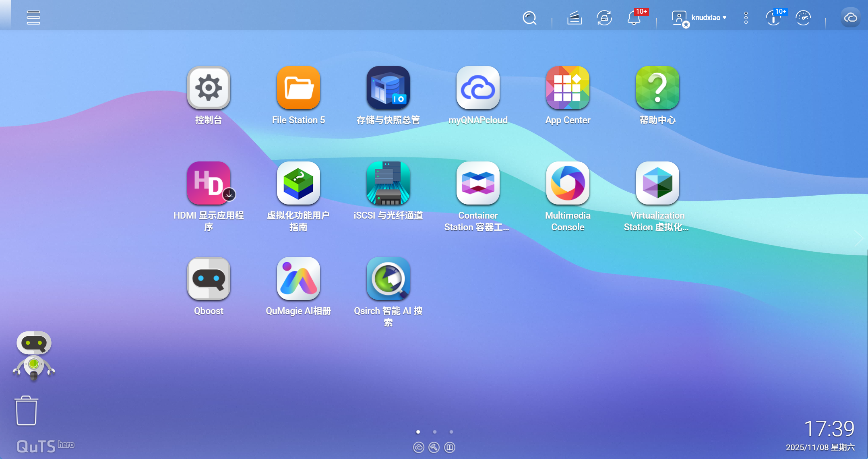
Task: Open the Qboost app icon
Action: tap(208, 279)
